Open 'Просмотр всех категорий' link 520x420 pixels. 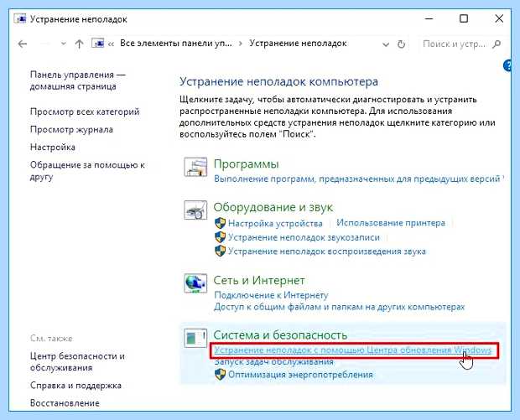pyautogui.click(x=85, y=111)
